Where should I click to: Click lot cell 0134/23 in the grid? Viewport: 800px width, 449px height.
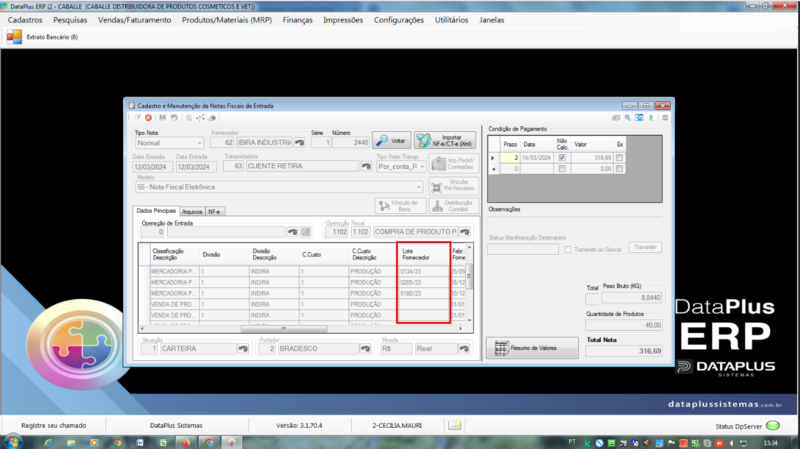click(x=423, y=272)
